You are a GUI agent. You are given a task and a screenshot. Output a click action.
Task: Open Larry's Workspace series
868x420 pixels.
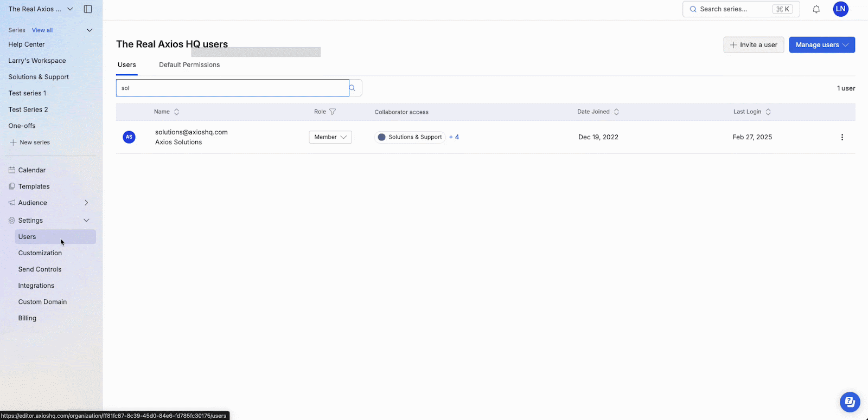tap(37, 61)
